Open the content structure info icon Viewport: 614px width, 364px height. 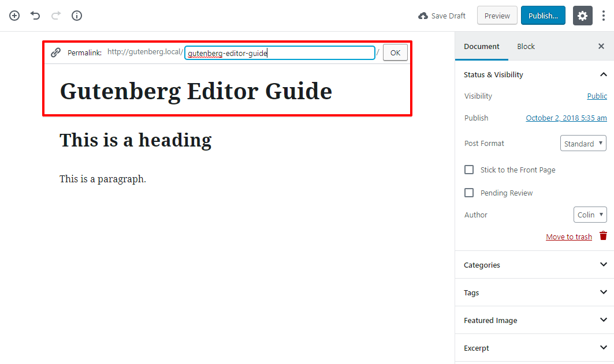point(77,16)
